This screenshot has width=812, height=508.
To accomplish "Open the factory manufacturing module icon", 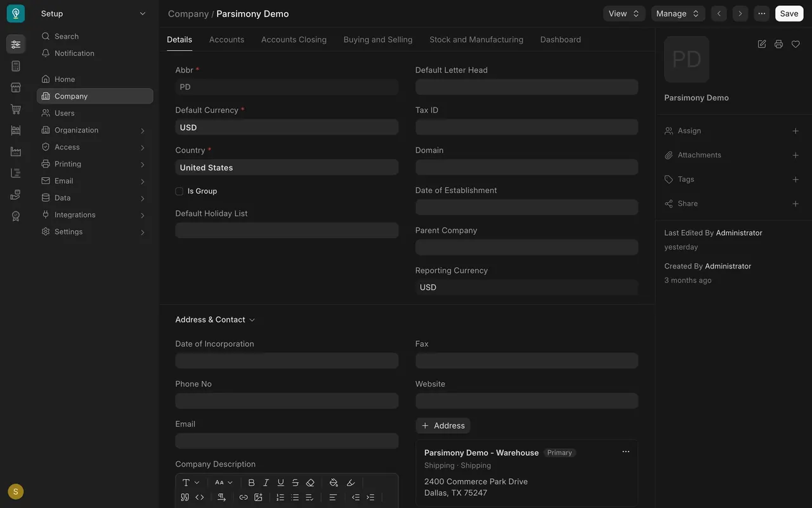I will [x=16, y=152].
